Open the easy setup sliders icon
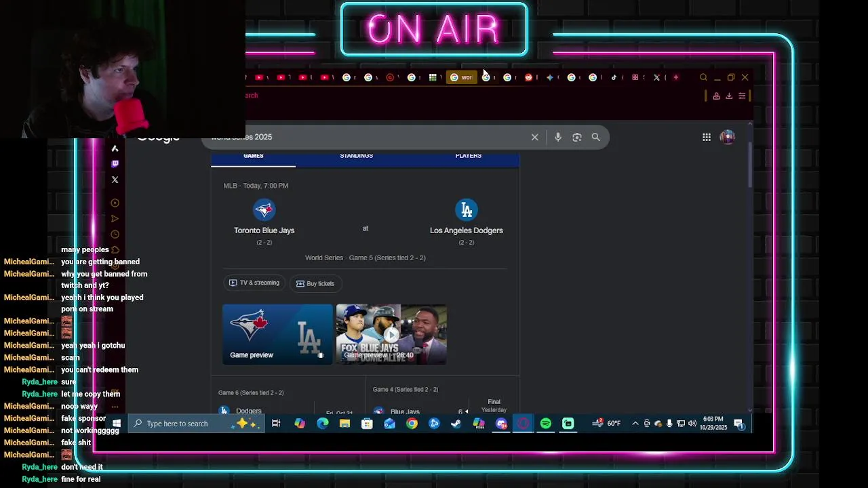This screenshot has width=868, height=488. pos(742,96)
